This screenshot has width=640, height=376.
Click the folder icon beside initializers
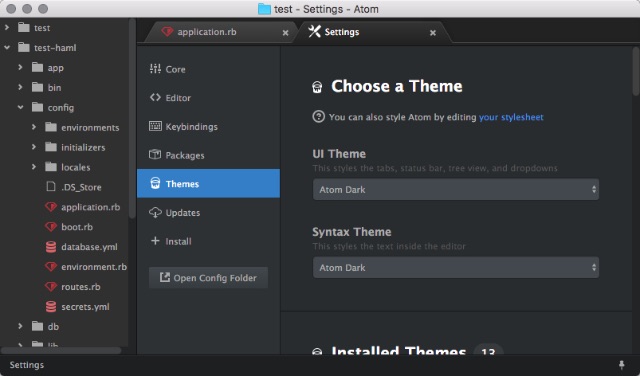51,147
